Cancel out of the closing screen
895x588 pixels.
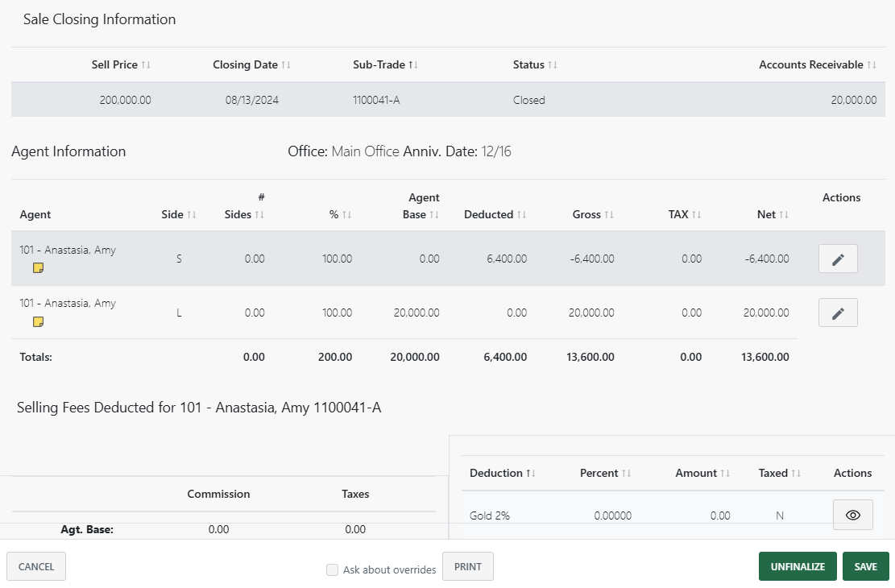[35, 566]
